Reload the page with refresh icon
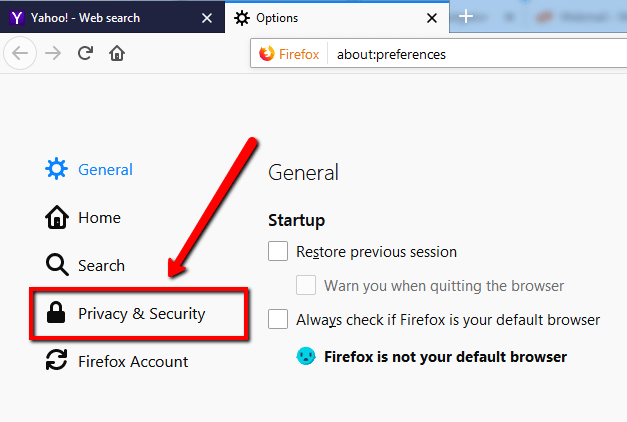This screenshot has height=422, width=627. pos(84,53)
